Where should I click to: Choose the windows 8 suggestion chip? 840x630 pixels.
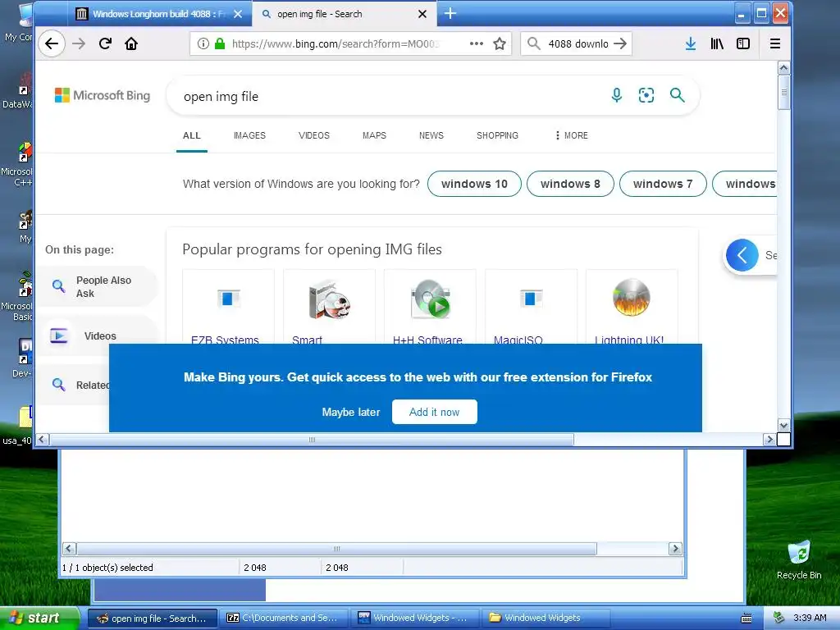tap(570, 184)
